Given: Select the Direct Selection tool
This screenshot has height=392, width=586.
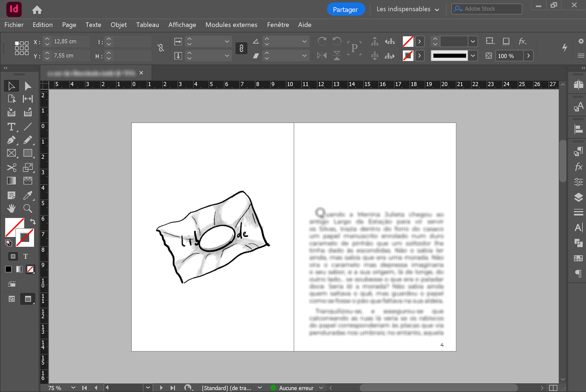Looking at the screenshot, I should [28, 86].
